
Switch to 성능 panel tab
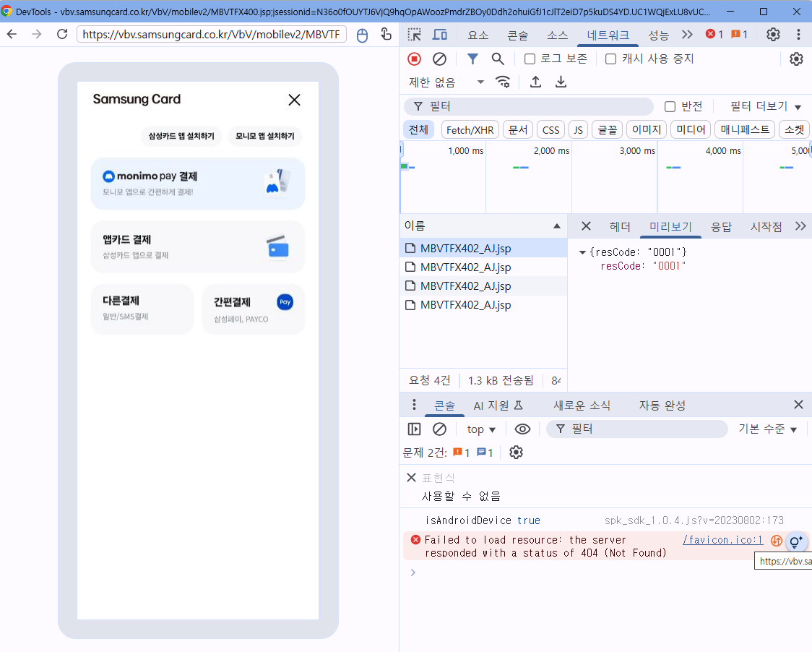(x=658, y=35)
